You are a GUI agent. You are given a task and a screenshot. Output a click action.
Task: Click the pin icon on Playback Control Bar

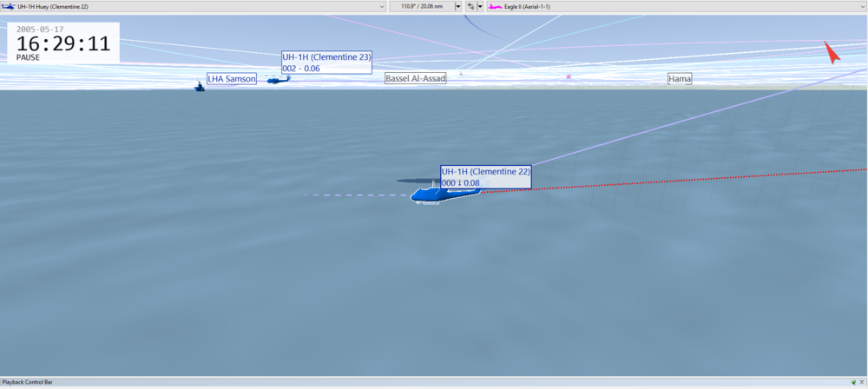click(x=854, y=382)
